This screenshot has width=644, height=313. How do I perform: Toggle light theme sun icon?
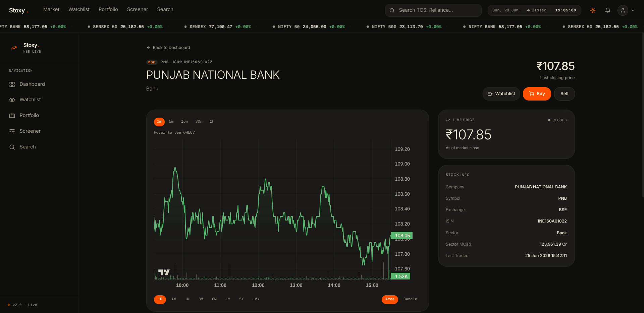(x=593, y=10)
